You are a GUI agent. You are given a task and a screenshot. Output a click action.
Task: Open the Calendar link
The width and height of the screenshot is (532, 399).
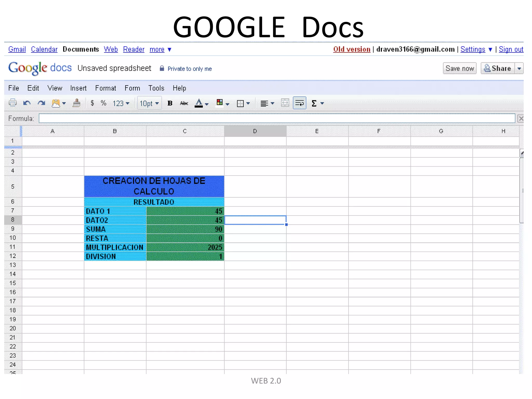[44, 49]
